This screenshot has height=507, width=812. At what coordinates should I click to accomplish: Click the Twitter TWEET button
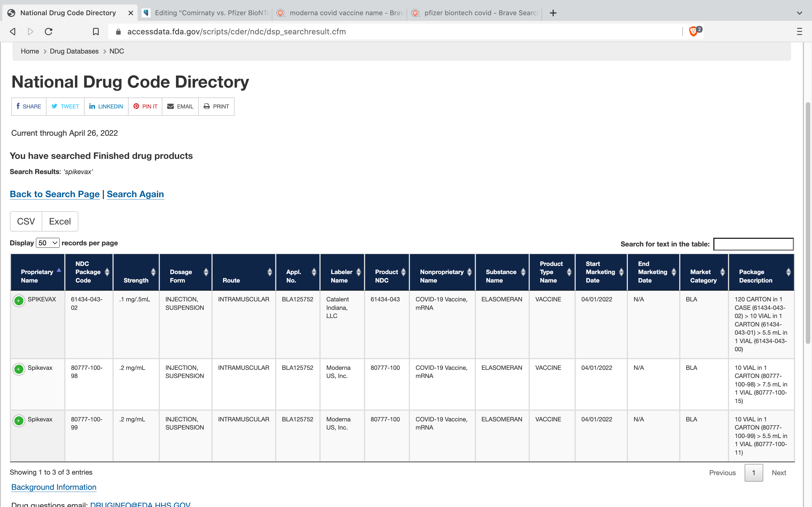65,106
